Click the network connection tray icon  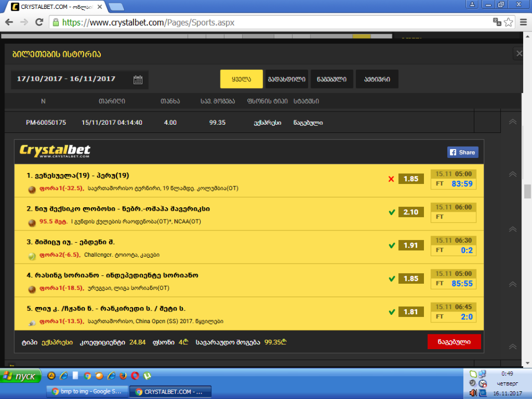tap(482, 374)
